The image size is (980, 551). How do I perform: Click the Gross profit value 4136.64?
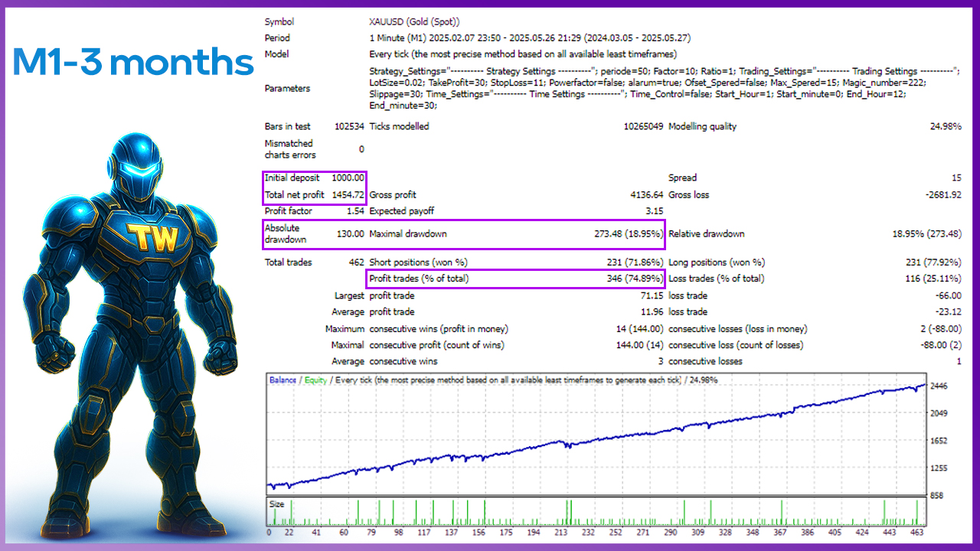(646, 195)
